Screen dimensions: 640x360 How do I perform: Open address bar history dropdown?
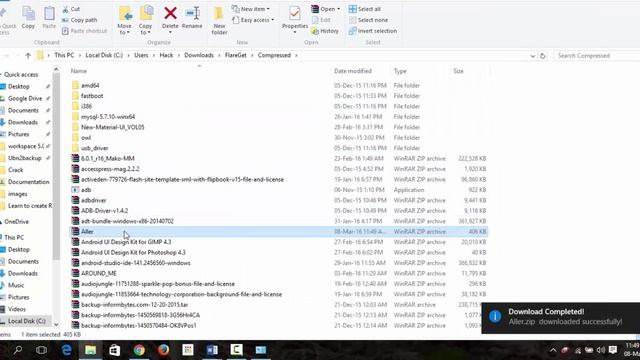point(533,56)
